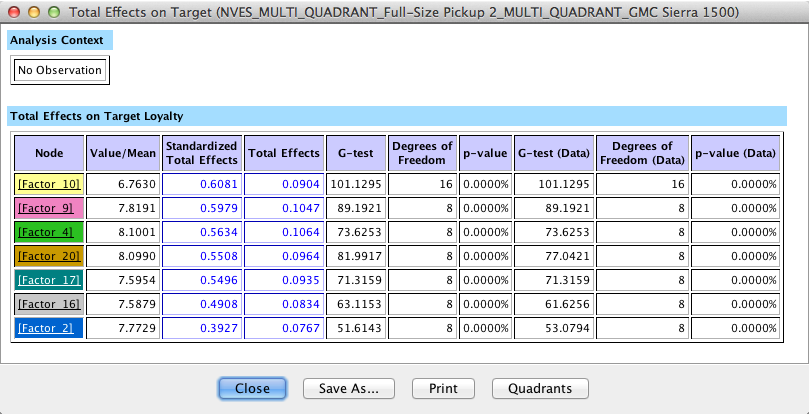The height and width of the screenshot is (414, 810).
Task: Open the orange Factor_20 node
Action: pyautogui.click(x=49, y=256)
